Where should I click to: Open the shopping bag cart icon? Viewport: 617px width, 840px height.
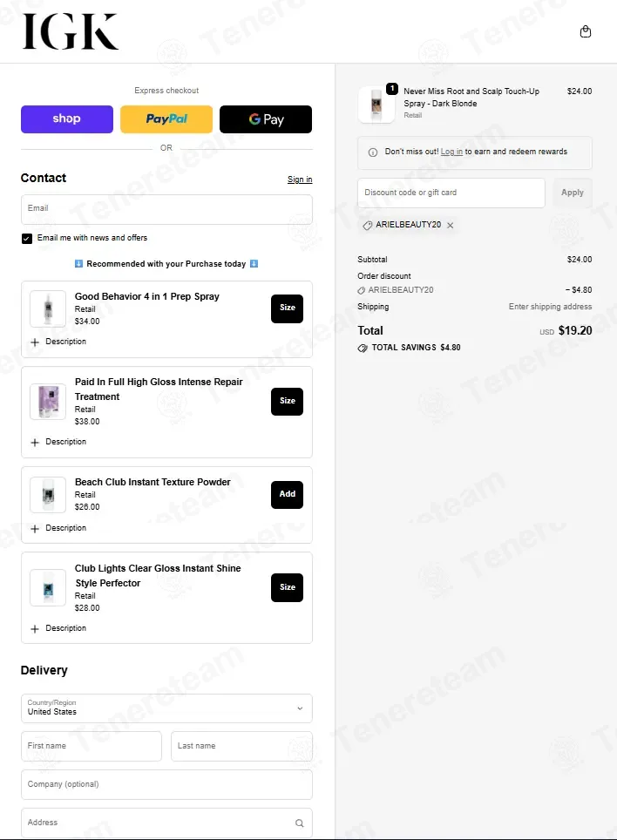[586, 31]
